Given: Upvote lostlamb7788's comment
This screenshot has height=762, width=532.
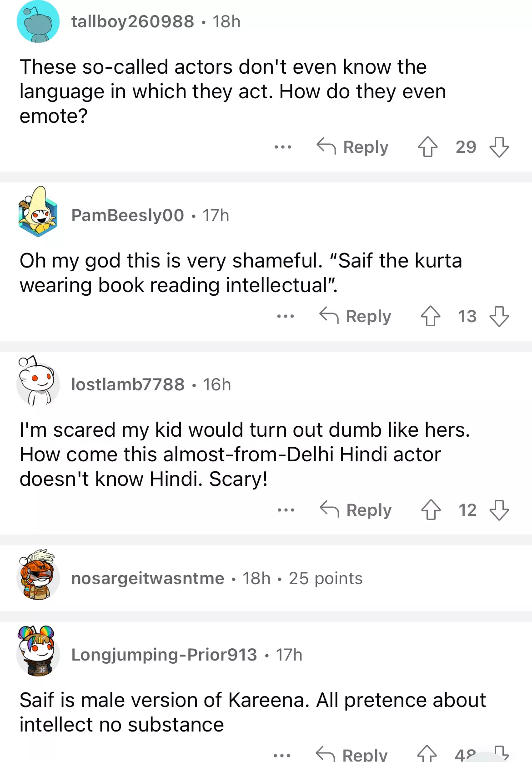Looking at the screenshot, I should tap(431, 510).
